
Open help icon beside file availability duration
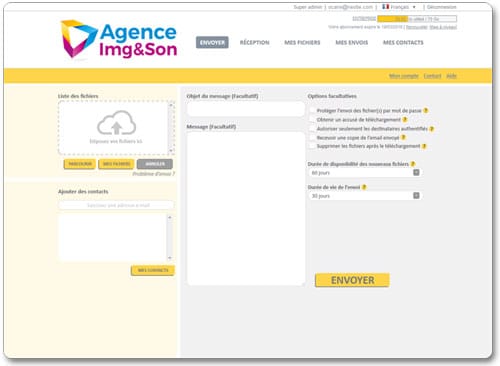coord(413,164)
